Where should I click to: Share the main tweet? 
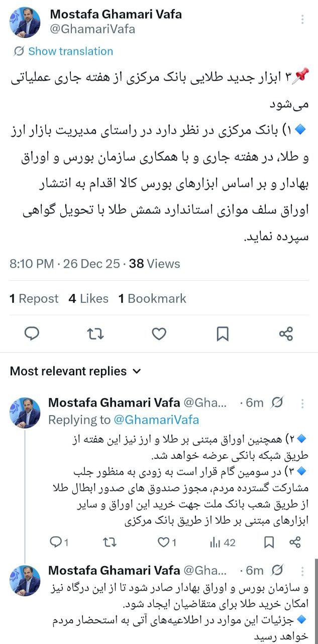(286, 334)
